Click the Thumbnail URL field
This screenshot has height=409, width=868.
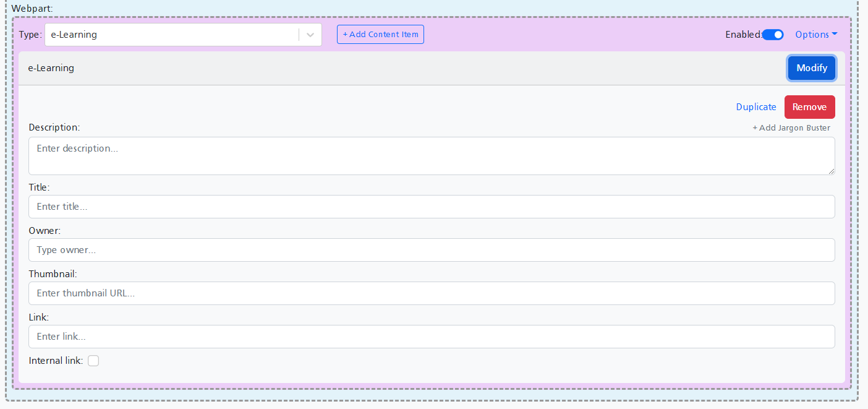pyautogui.click(x=432, y=293)
